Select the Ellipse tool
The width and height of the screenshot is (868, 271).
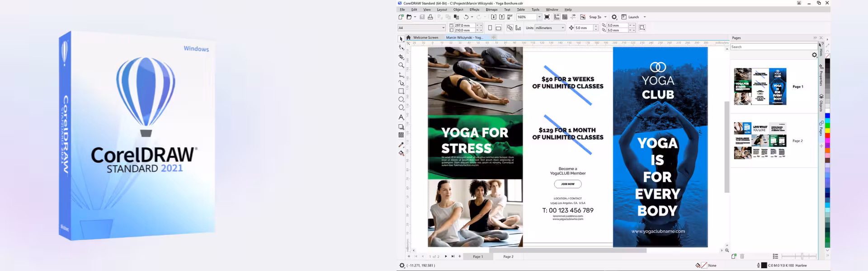(x=401, y=99)
